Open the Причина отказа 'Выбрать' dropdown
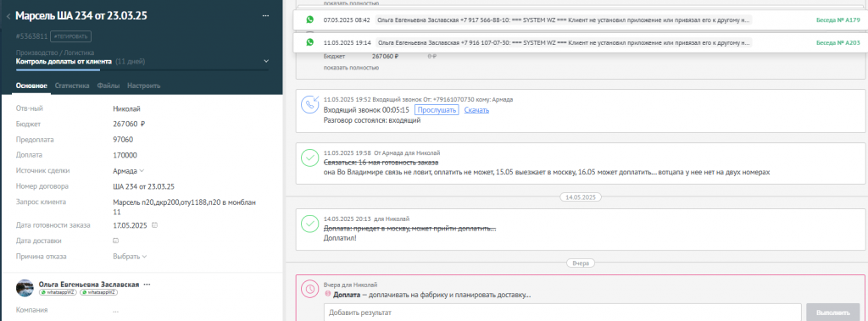 (130, 257)
